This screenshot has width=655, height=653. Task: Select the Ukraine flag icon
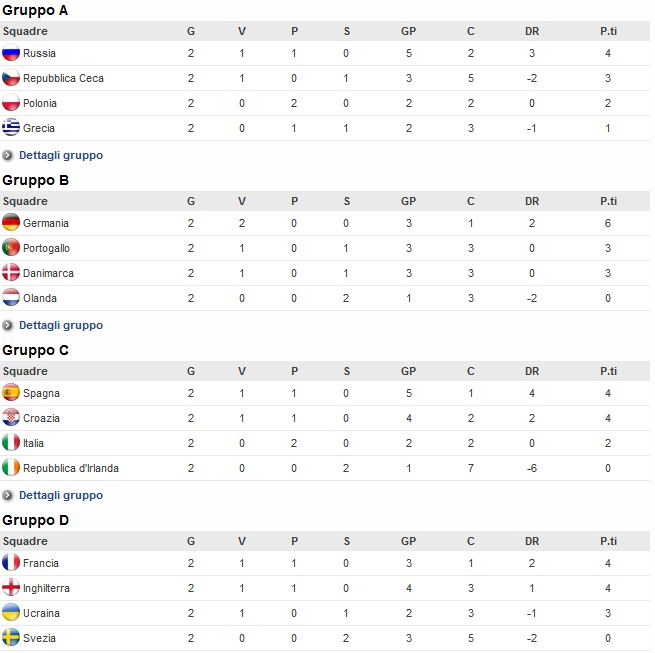(11, 612)
